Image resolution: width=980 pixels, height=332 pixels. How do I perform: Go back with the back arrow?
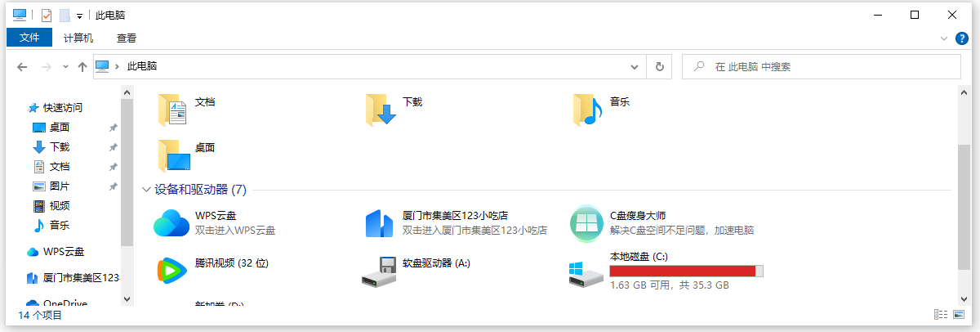click(x=23, y=66)
